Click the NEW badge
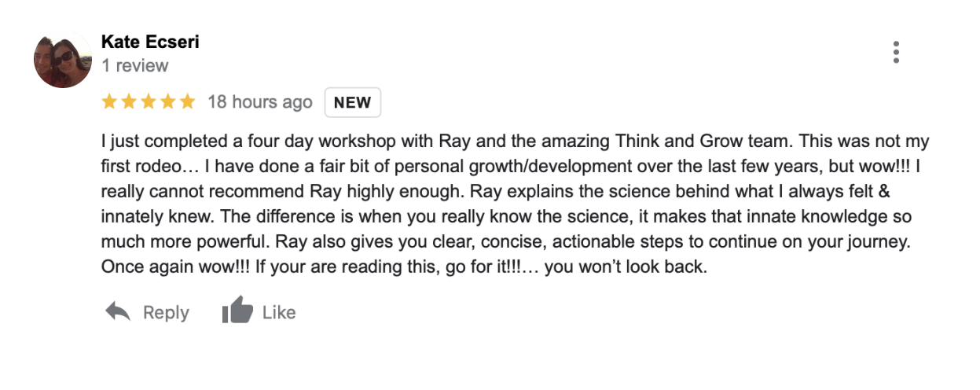This screenshot has width=980, height=390. [353, 103]
